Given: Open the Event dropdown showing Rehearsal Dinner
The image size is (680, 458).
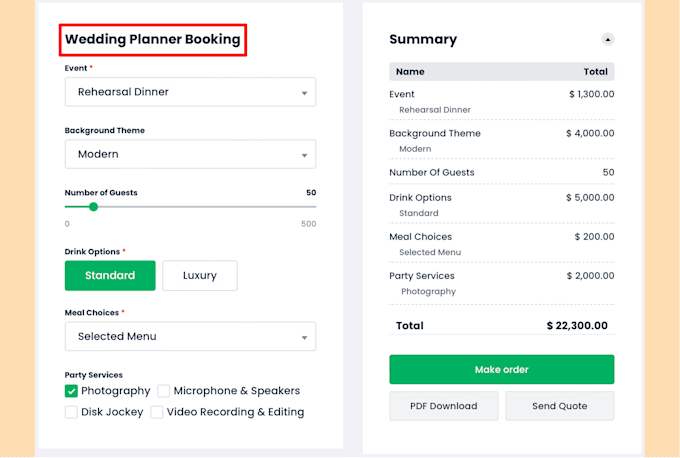Looking at the screenshot, I should click(x=190, y=92).
